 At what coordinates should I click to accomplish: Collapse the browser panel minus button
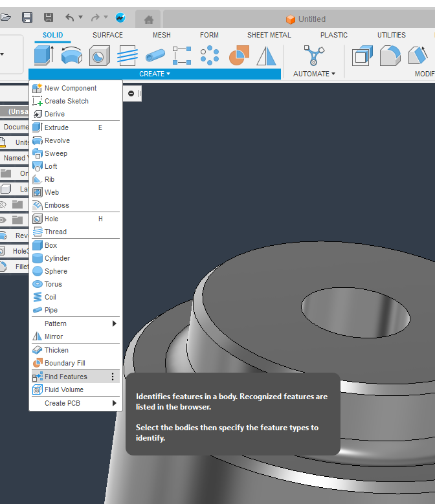[x=131, y=94]
